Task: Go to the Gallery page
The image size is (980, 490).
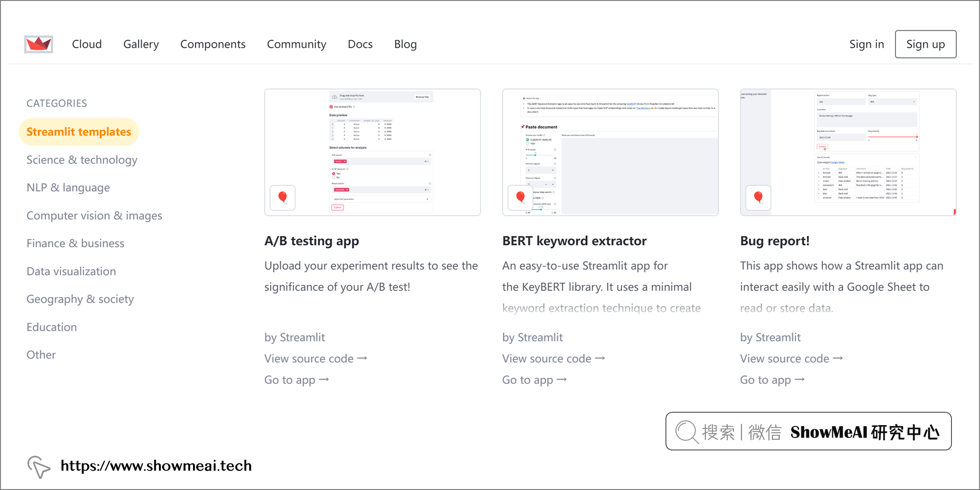Action: pos(141,44)
